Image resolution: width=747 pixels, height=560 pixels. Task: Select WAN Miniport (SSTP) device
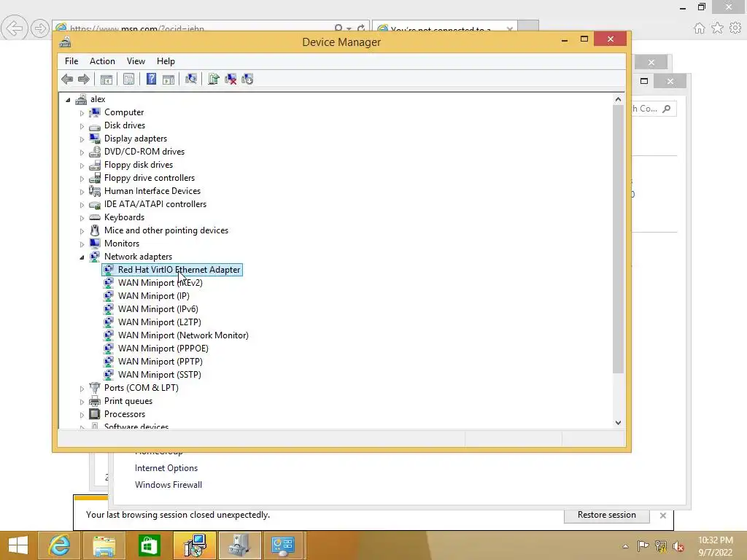coord(160,374)
